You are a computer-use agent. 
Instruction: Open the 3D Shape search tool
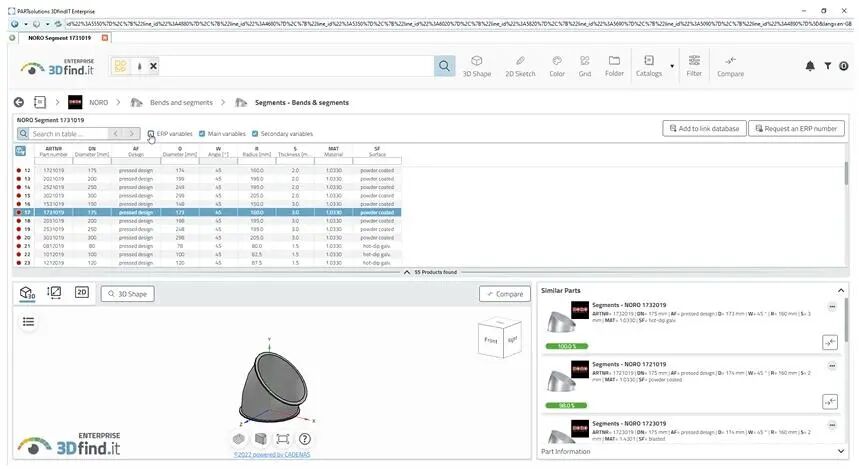pyautogui.click(x=477, y=66)
